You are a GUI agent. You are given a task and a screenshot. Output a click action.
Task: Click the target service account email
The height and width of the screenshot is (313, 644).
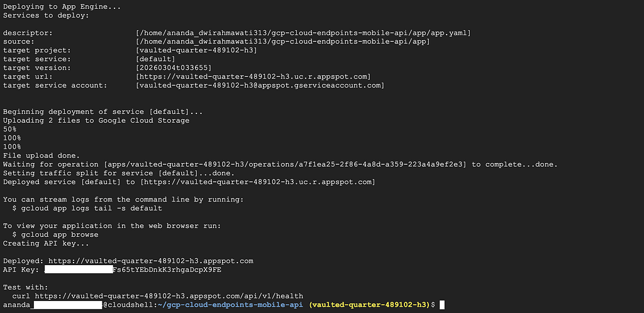tap(260, 86)
